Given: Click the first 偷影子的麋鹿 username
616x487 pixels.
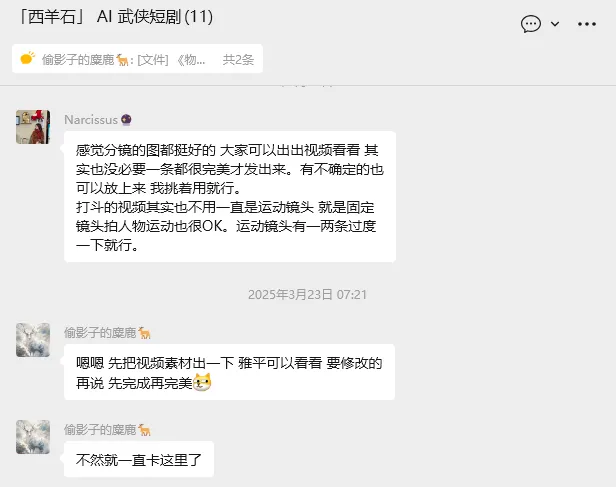Looking at the screenshot, I should pyautogui.click(x=100, y=333).
